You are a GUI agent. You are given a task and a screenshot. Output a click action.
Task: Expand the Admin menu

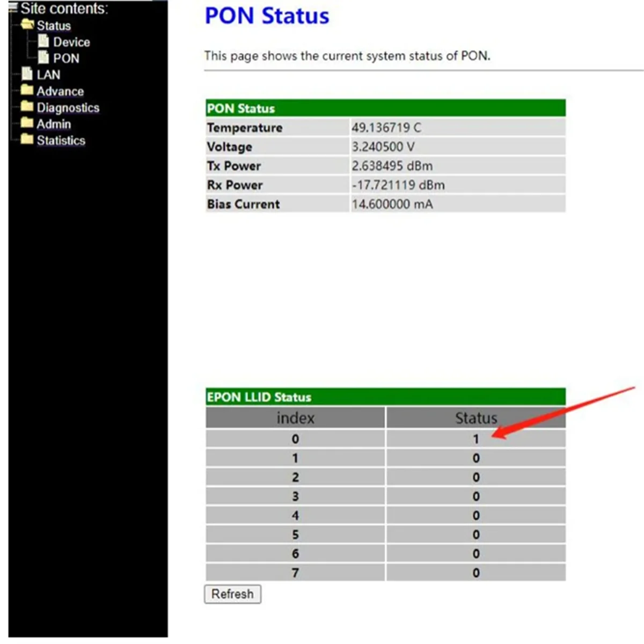tap(54, 124)
